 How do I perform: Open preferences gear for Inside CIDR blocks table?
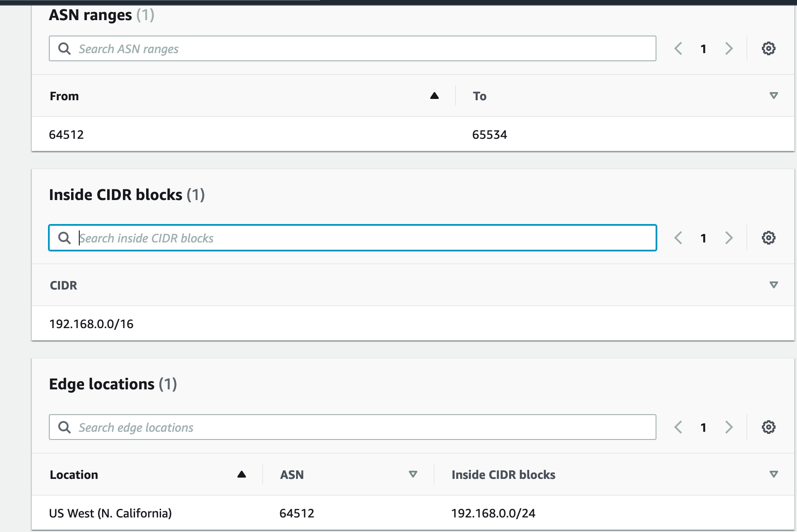(x=768, y=238)
